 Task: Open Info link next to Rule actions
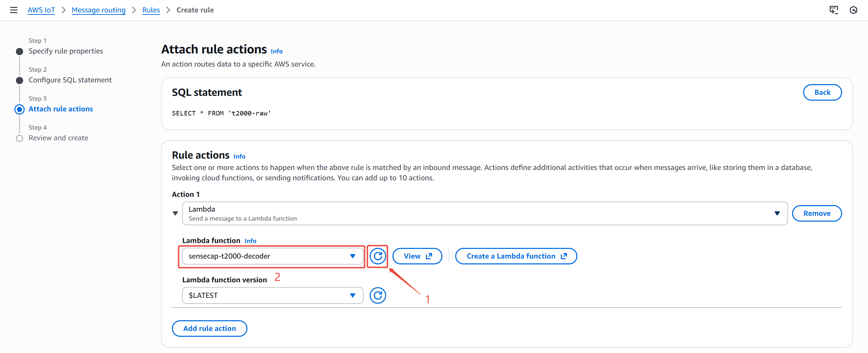tap(239, 157)
